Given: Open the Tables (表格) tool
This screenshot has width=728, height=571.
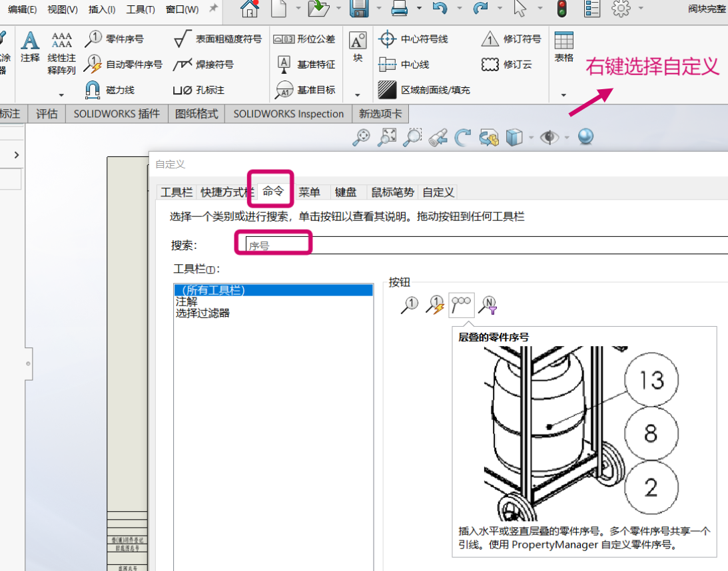Looking at the screenshot, I should [563, 47].
